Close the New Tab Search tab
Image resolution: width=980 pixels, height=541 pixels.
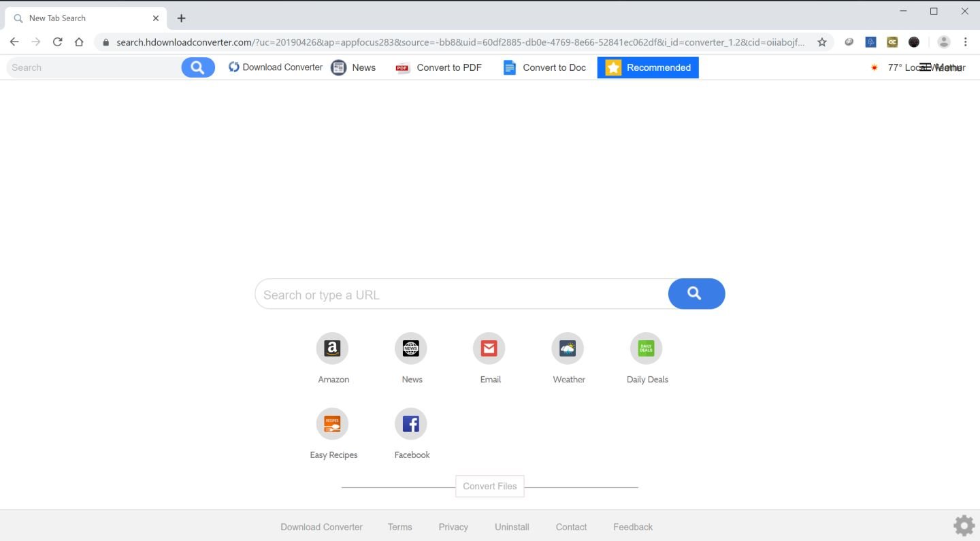click(x=156, y=18)
